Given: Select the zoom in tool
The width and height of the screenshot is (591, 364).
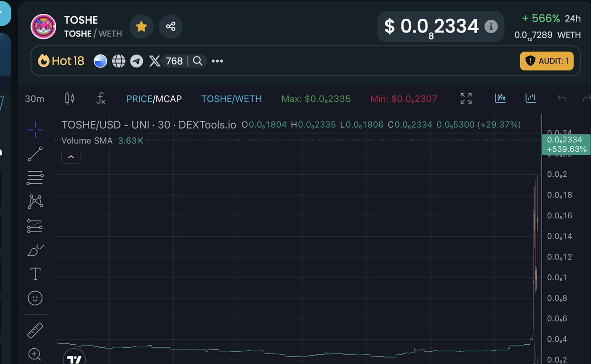Looking at the screenshot, I should pos(35,354).
